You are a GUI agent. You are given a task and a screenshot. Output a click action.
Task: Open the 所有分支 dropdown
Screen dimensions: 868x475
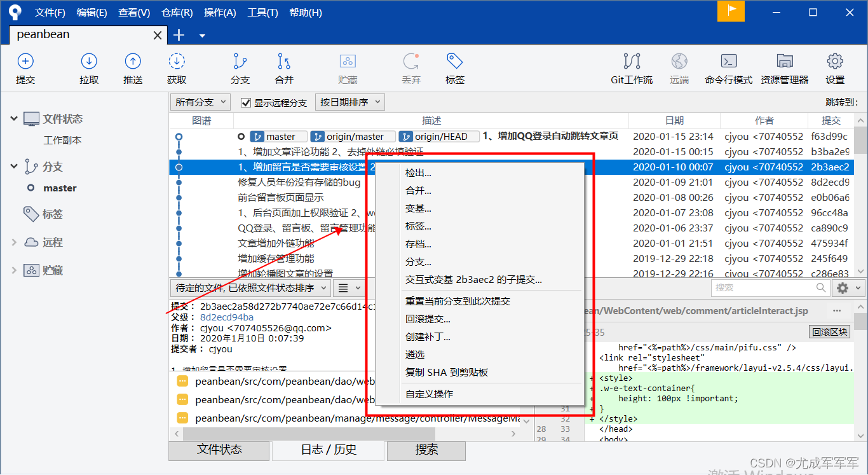click(200, 102)
